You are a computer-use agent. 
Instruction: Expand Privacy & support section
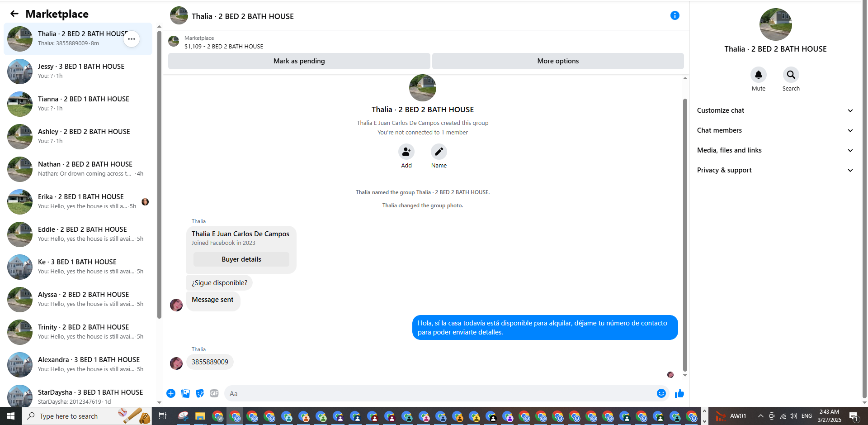775,170
